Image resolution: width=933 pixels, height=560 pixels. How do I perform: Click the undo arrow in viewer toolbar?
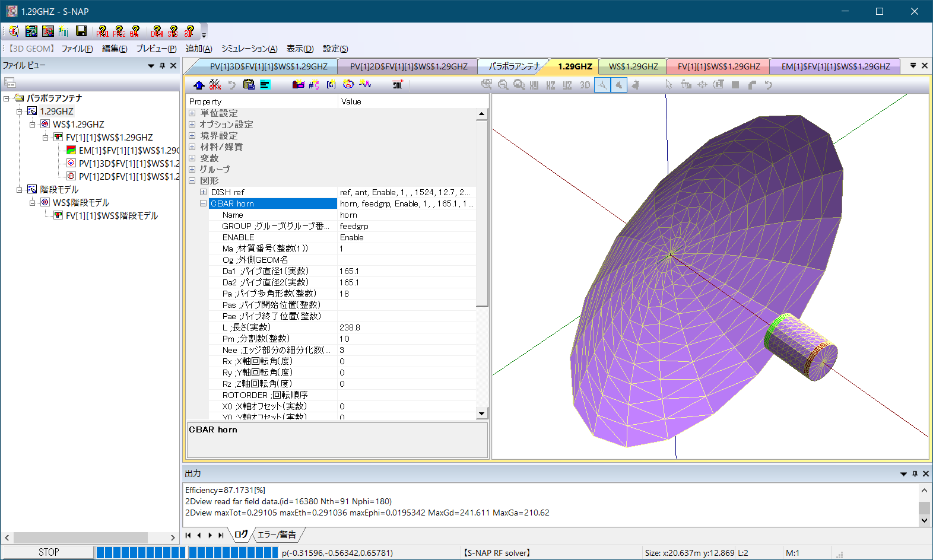pyautogui.click(x=769, y=85)
